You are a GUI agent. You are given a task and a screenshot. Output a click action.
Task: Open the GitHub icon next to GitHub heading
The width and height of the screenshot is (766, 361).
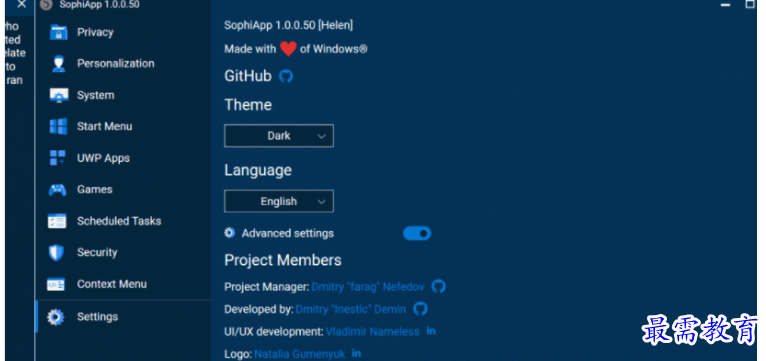click(x=286, y=76)
